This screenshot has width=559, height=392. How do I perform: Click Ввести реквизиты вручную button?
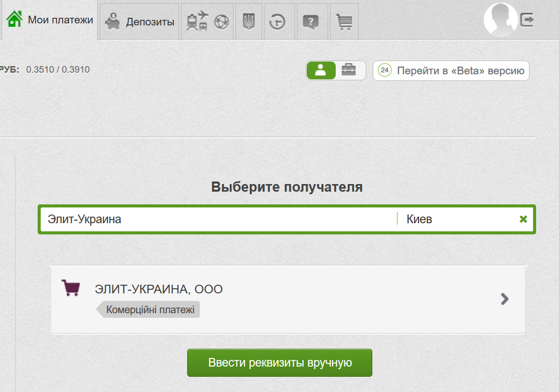coord(280,363)
